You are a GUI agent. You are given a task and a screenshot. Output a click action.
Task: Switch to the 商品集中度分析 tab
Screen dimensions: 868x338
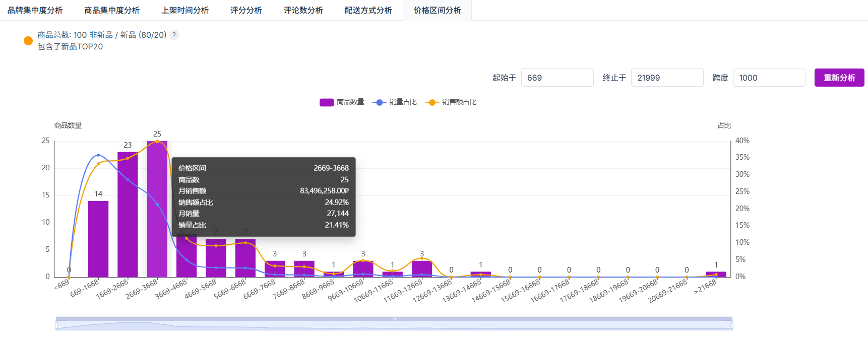pos(112,10)
